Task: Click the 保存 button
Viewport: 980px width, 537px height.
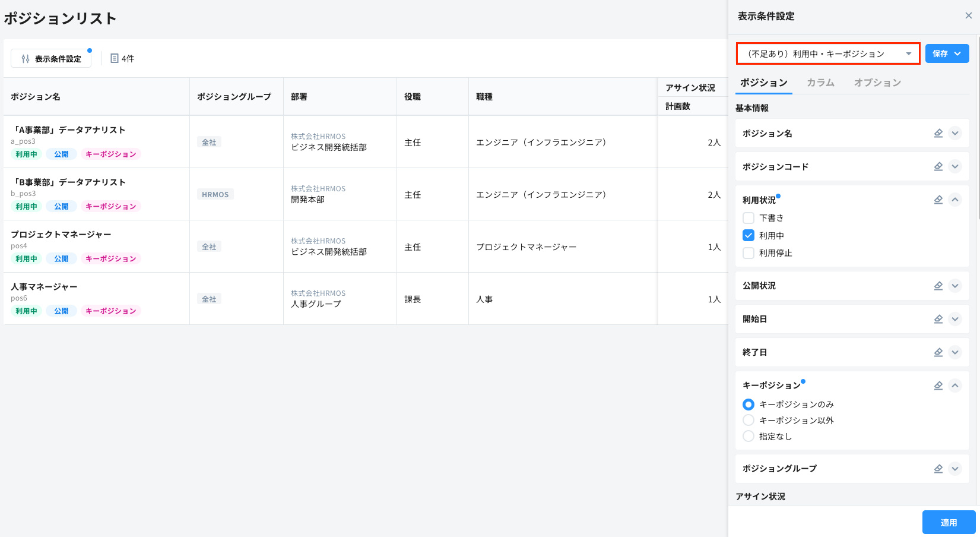Action: pos(940,53)
